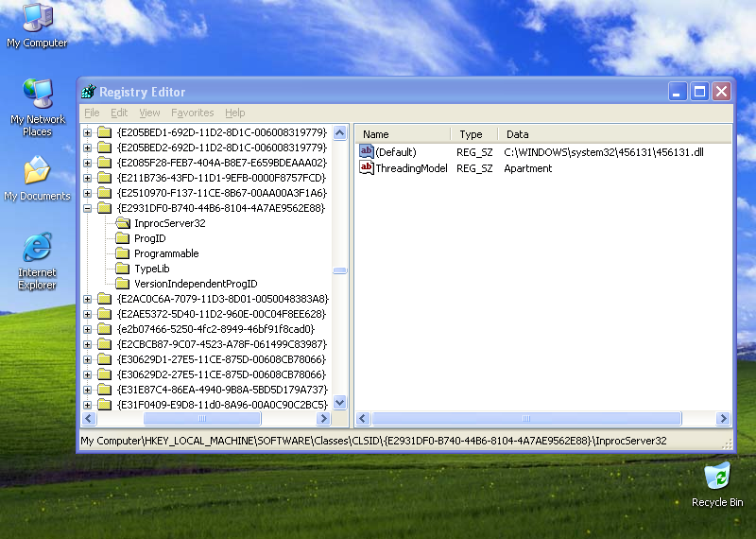756x539 pixels.
Task: Click the VersionIndependentProgID folder icon
Action: (123, 284)
